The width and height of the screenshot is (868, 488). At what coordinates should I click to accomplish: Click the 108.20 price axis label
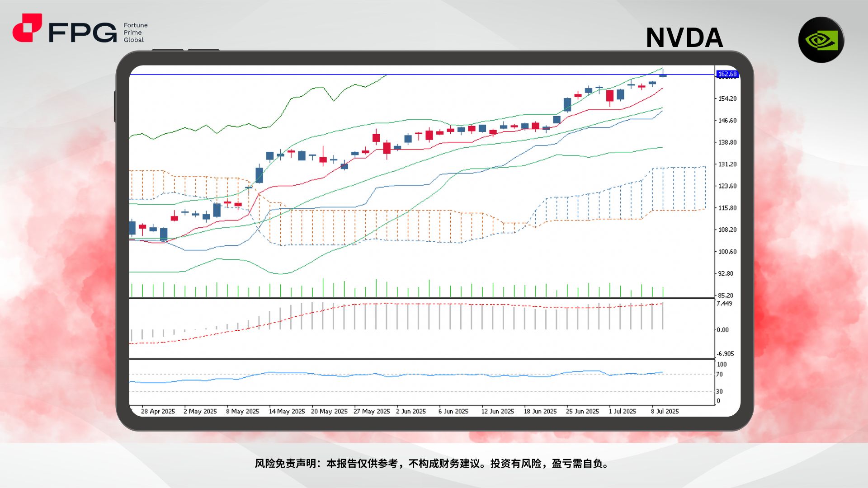pyautogui.click(x=727, y=230)
